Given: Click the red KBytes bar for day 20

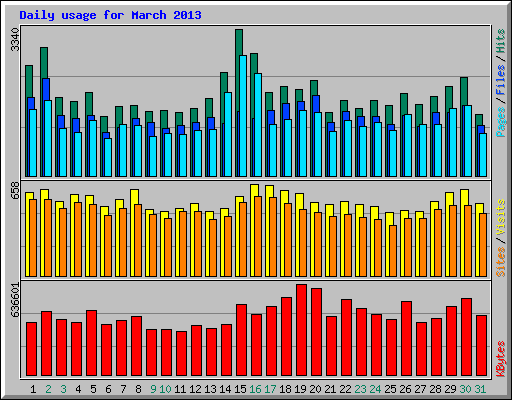Looking at the screenshot, I should pyautogui.click(x=316, y=332).
